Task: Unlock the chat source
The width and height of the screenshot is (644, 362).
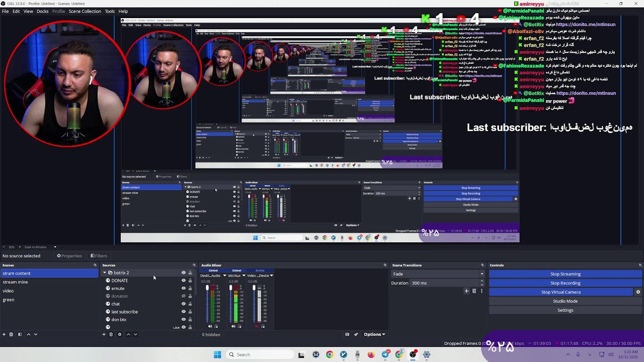Action: click(x=190, y=304)
